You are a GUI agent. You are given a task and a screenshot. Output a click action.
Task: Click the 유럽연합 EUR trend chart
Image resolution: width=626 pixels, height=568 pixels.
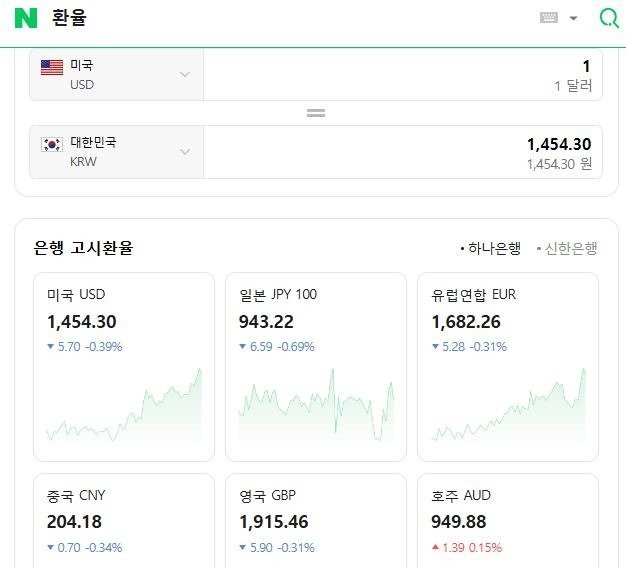(508, 407)
